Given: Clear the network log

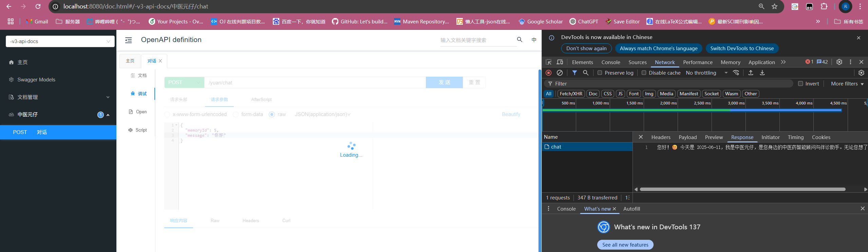Looking at the screenshot, I should tap(560, 73).
